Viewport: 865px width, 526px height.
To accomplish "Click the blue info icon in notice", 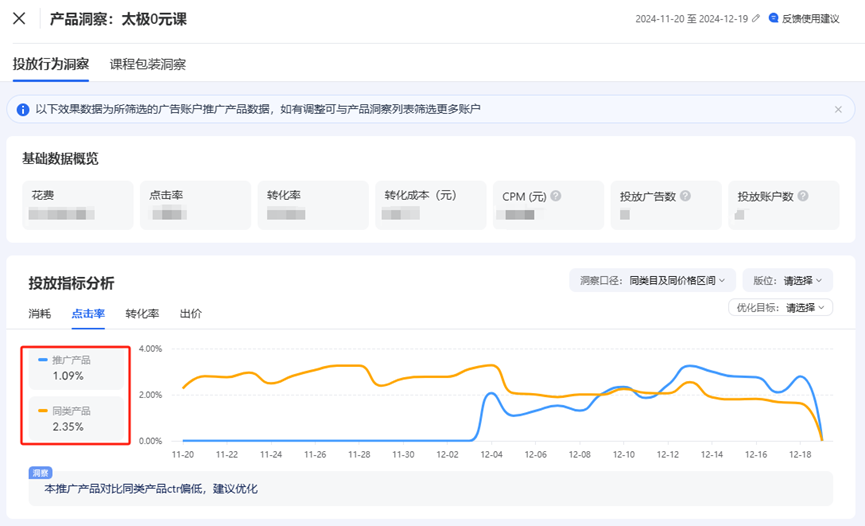I will click(x=23, y=109).
